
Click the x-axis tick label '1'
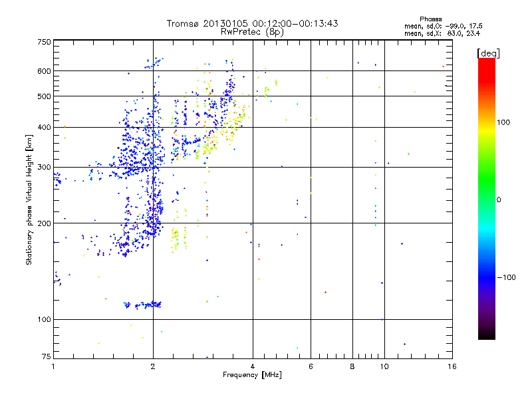[53, 366]
